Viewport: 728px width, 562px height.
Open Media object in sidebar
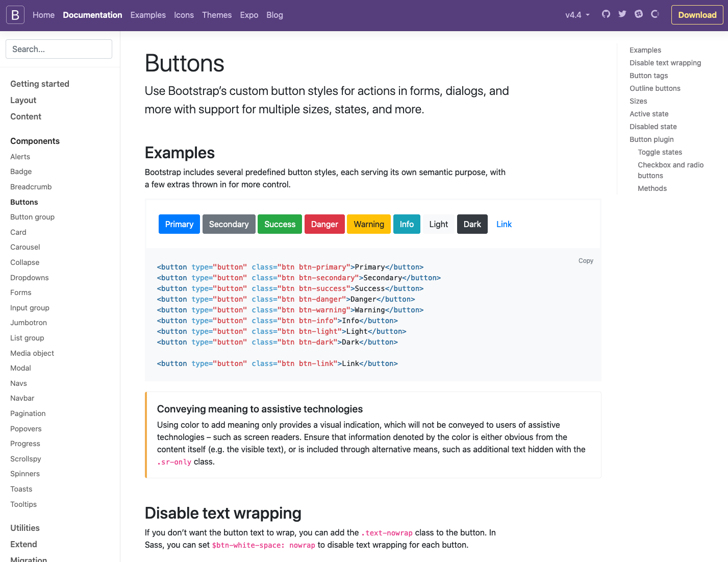tap(32, 353)
